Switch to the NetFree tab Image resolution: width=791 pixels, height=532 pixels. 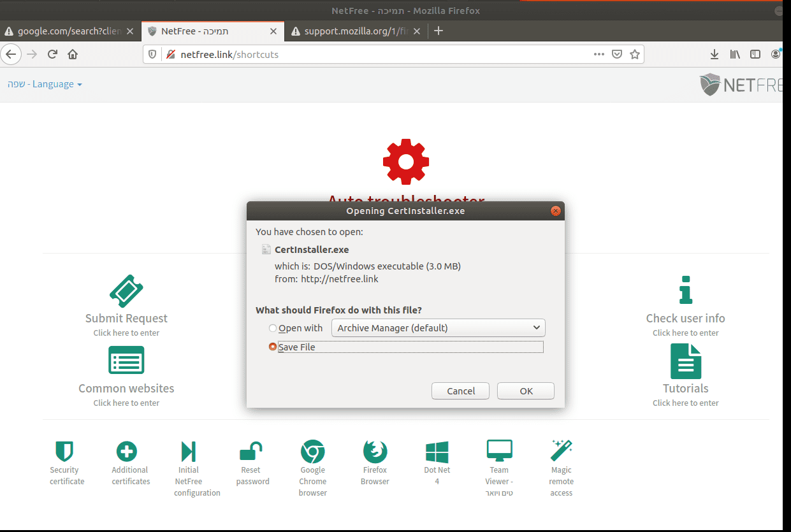pos(213,31)
